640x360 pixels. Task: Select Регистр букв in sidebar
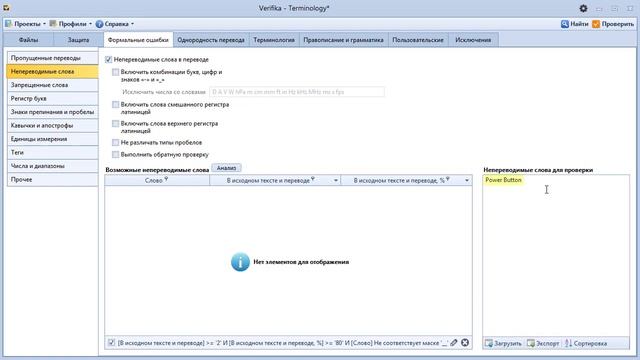coord(53,98)
